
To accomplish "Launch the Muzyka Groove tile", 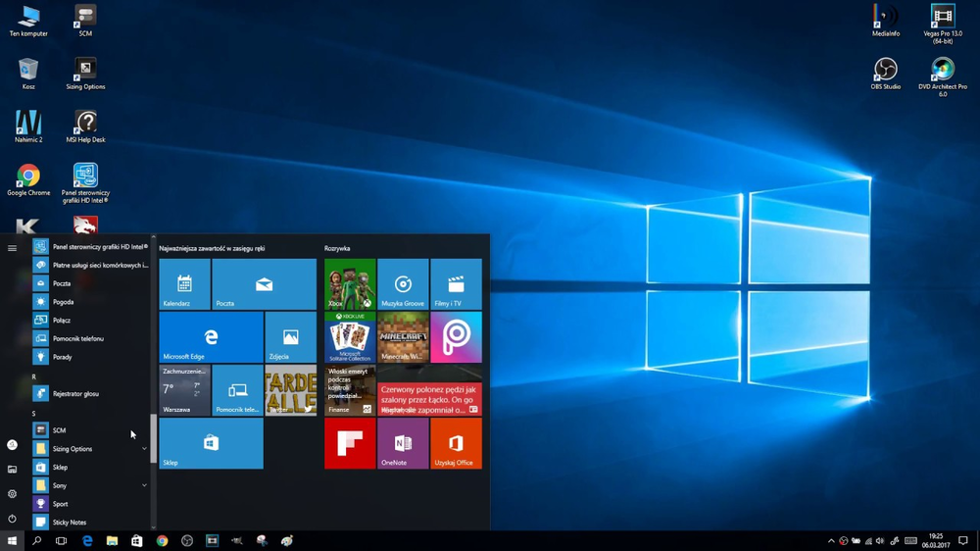I will pos(403,284).
